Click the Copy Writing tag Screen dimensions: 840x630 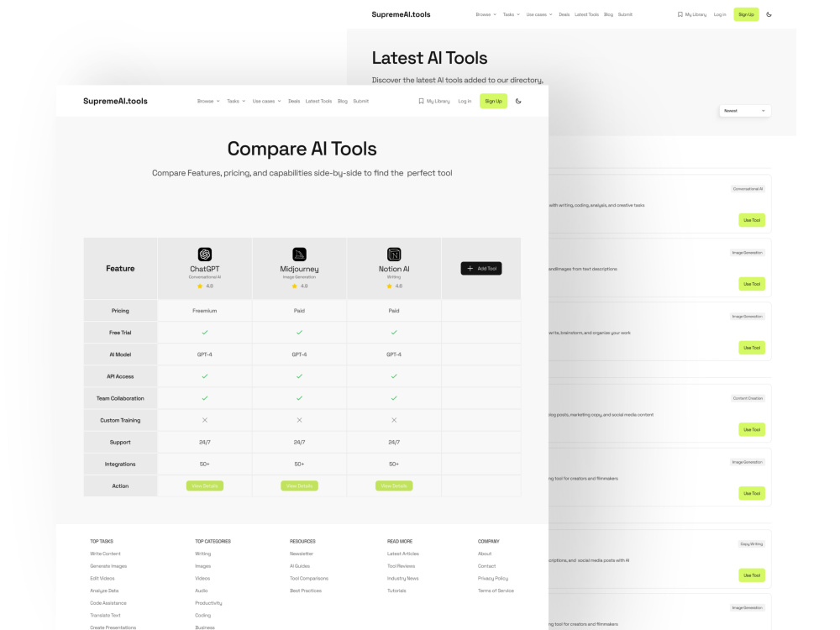752,544
